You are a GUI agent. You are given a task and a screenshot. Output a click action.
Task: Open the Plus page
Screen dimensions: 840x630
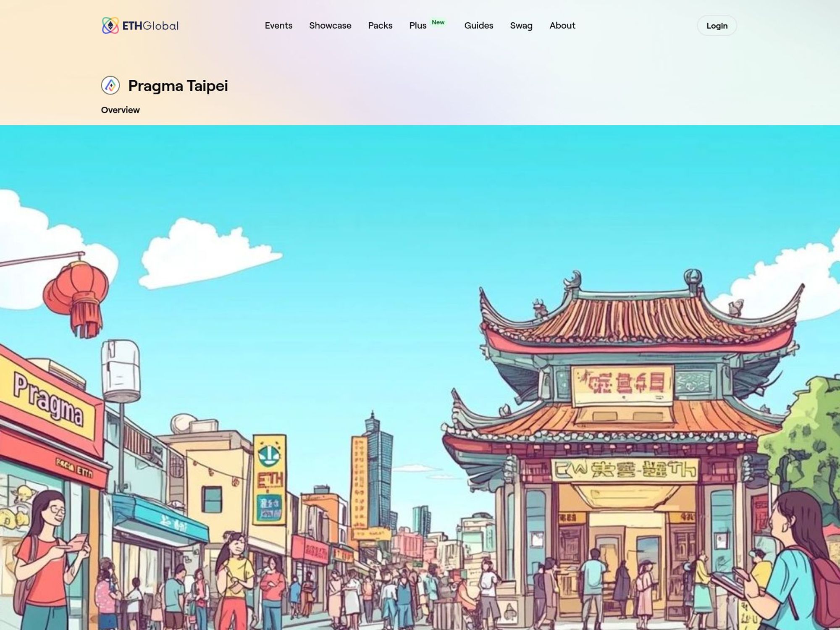[x=418, y=26]
